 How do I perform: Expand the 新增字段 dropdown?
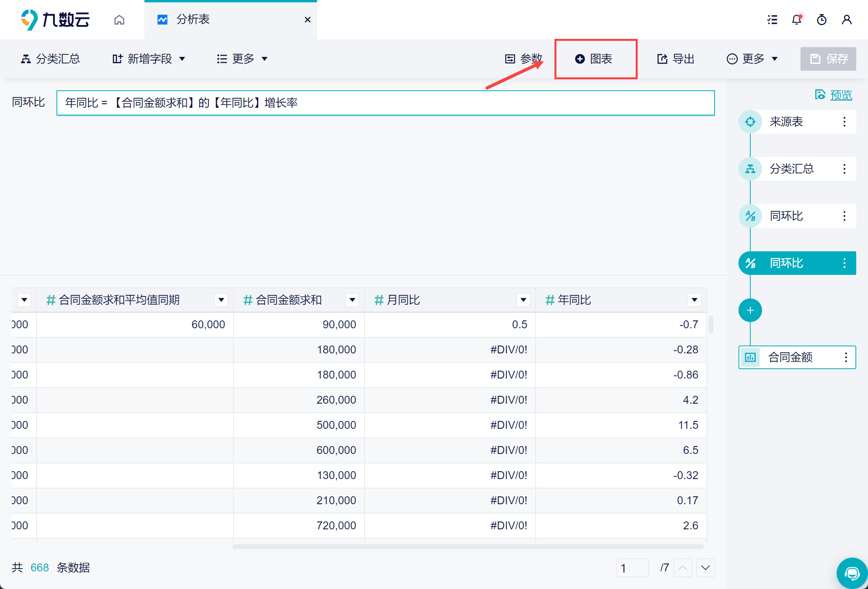click(x=149, y=59)
